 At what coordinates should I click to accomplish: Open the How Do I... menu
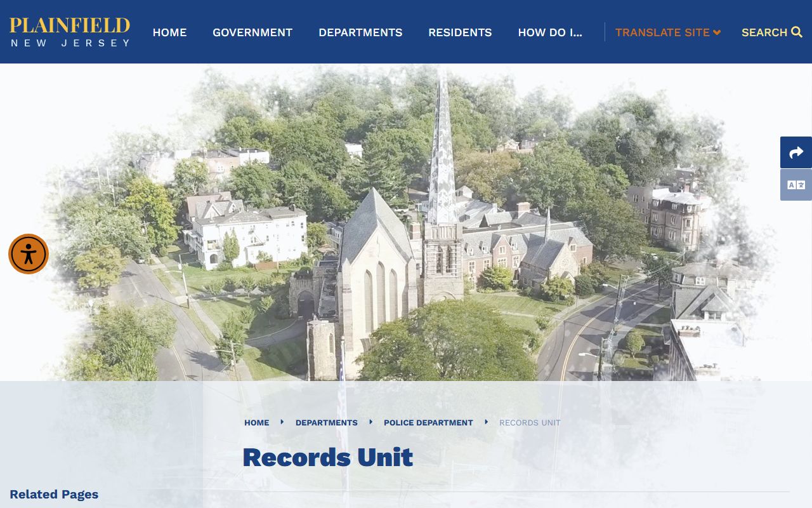[550, 32]
